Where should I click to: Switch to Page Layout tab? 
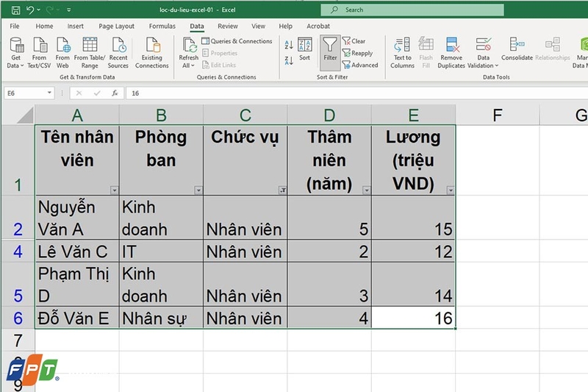tap(116, 26)
